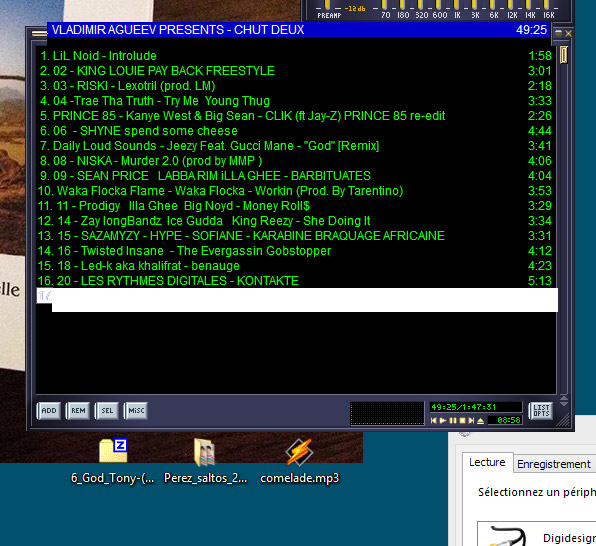Select track 10 Waka Flocka - Workin
Image resolution: width=596 pixels, height=546 pixels.
[x=296, y=191]
